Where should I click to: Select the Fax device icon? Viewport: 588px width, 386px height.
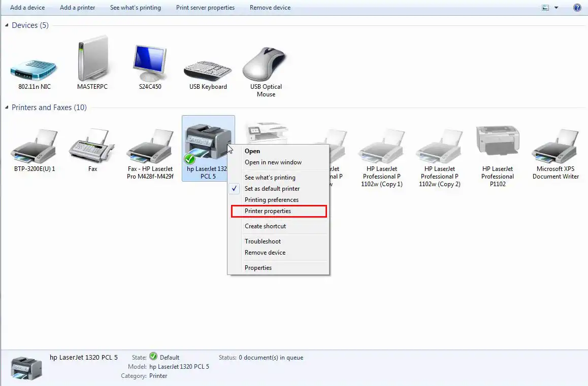click(x=92, y=147)
